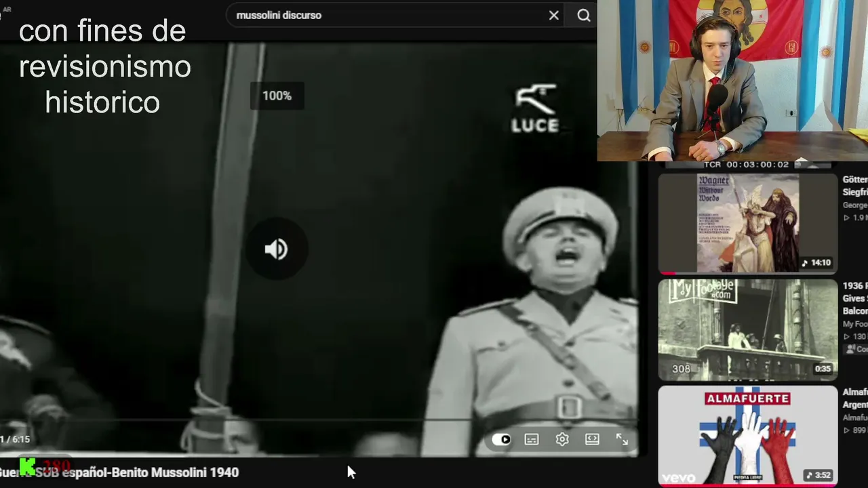Click the '14:10' duration badge

click(816, 262)
